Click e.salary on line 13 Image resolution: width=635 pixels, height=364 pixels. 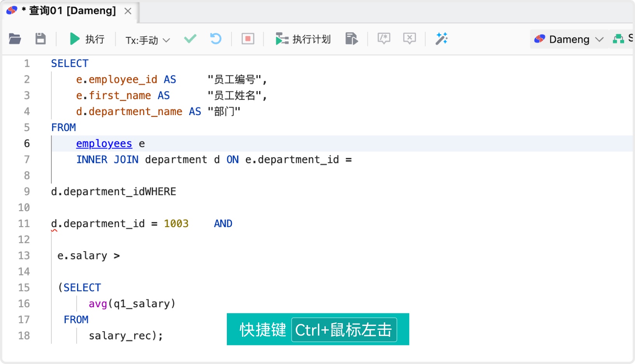(x=82, y=255)
